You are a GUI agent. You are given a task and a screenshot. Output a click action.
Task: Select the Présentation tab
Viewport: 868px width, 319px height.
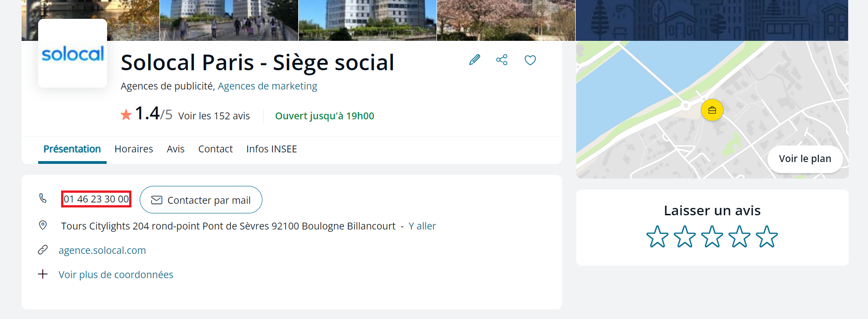coord(72,149)
